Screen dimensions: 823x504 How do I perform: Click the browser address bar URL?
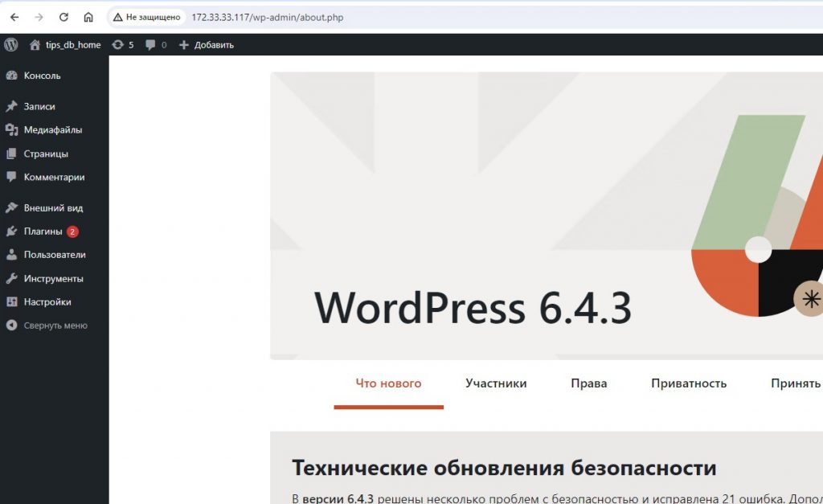[268, 17]
